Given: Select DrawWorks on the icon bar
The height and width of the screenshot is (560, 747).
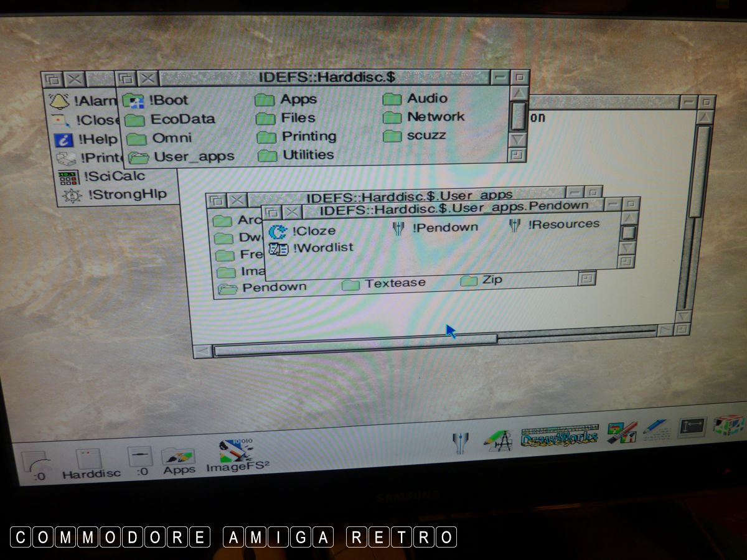Looking at the screenshot, I should tap(559, 436).
